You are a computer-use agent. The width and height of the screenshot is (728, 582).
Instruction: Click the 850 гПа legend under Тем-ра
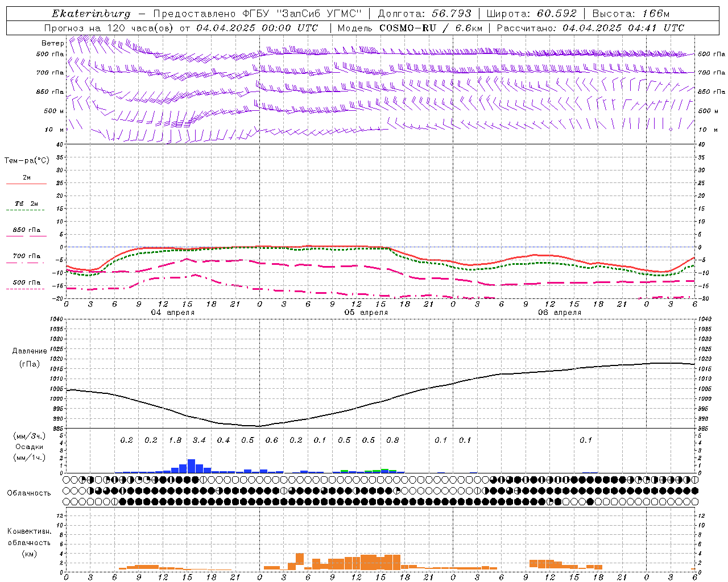click(x=27, y=230)
